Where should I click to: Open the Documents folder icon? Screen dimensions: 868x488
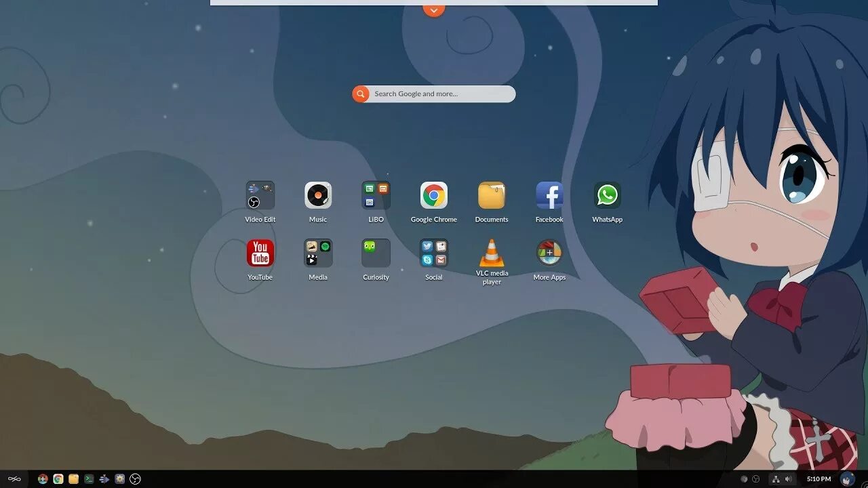[x=492, y=195]
